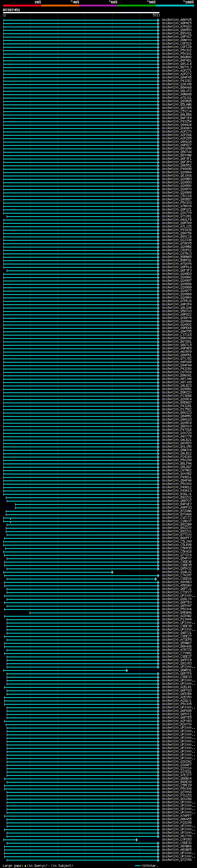Select UniRef100_Q7ZY54 label

(x=177, y=860)
